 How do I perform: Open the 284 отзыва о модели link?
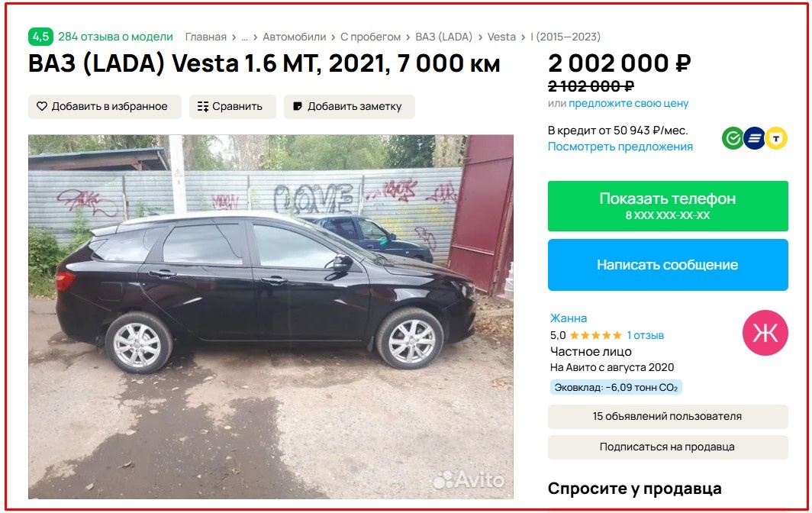coord(115,37)
